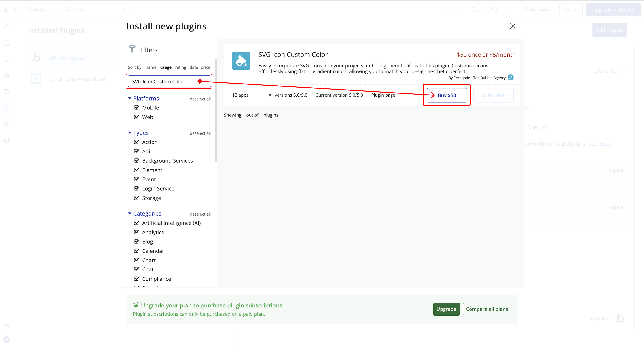
Task: Close the Install new plugins dialog
Action: (x=513, y=26)
